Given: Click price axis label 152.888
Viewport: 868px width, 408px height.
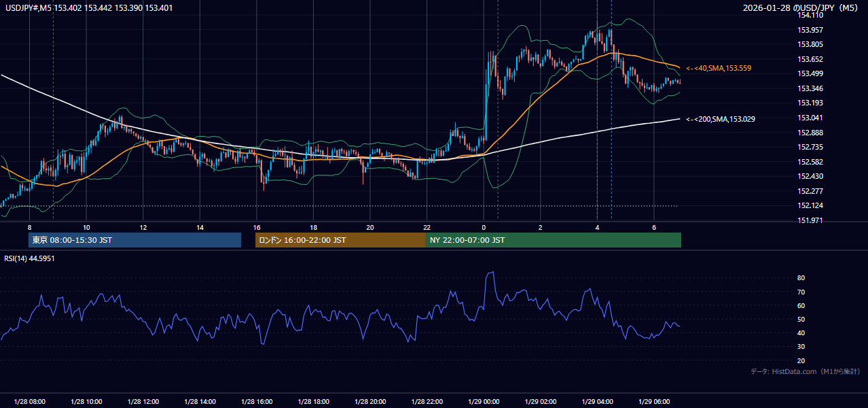Looking at the screenshot, I should (811, 133).
